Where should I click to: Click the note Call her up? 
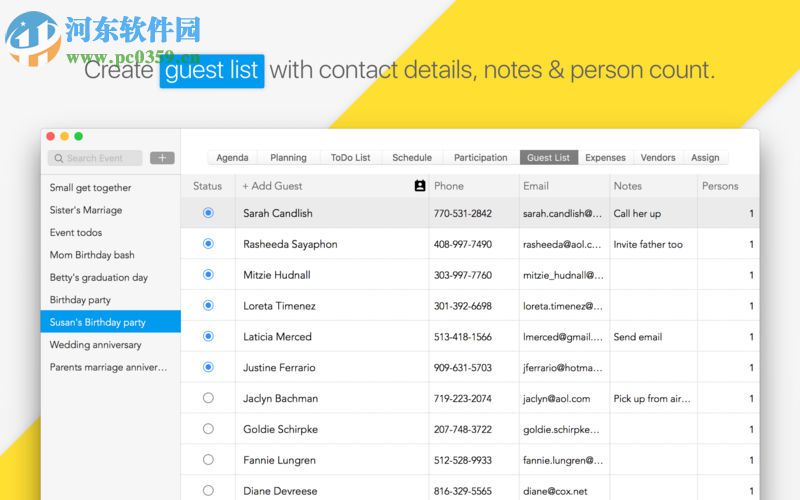(637, 214)
